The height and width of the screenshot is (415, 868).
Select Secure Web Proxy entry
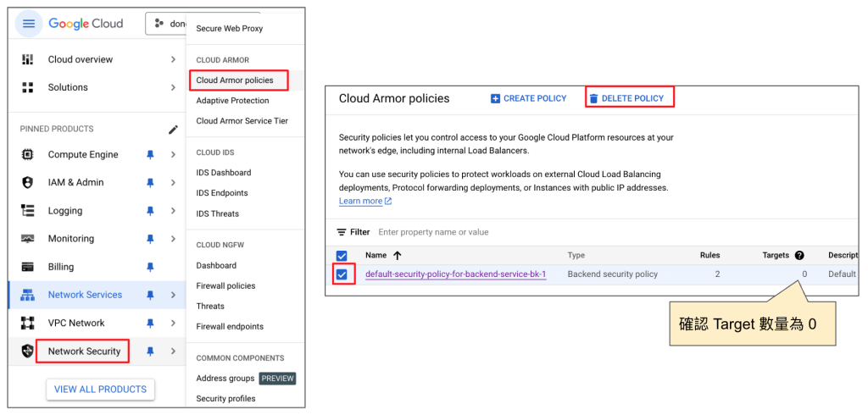(x=229, y=28)
